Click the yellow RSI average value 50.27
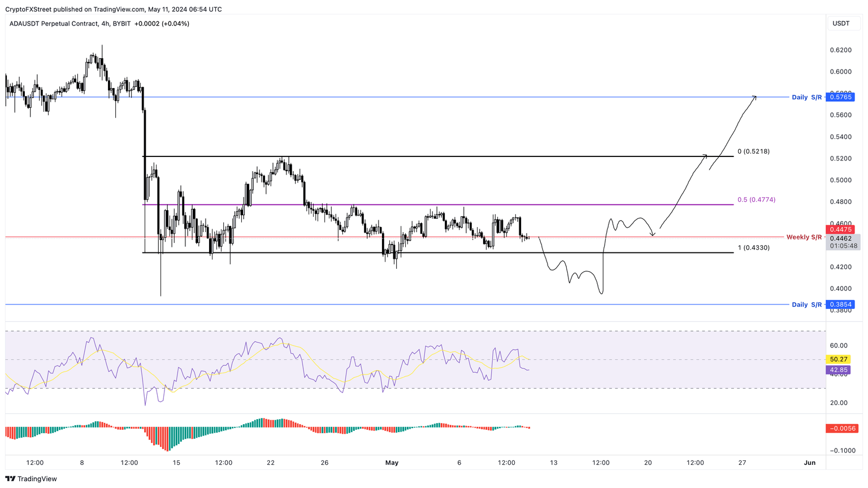Viewport: 868px width, 488px height. 839,359
